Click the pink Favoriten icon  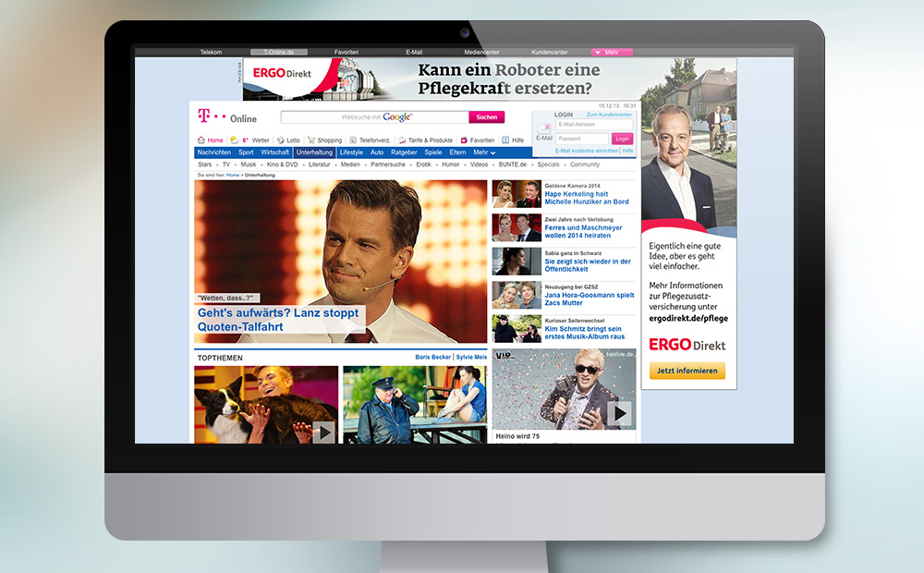coord(464,140)
